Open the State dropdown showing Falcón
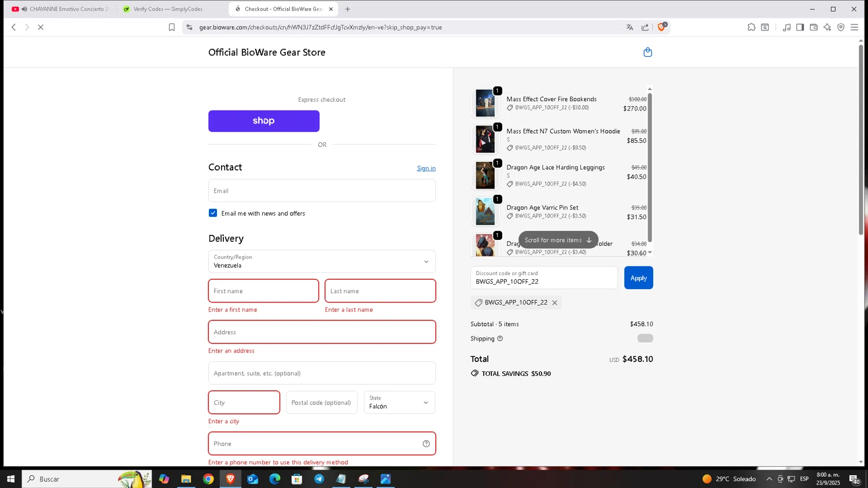 click(x=399, y=402)
